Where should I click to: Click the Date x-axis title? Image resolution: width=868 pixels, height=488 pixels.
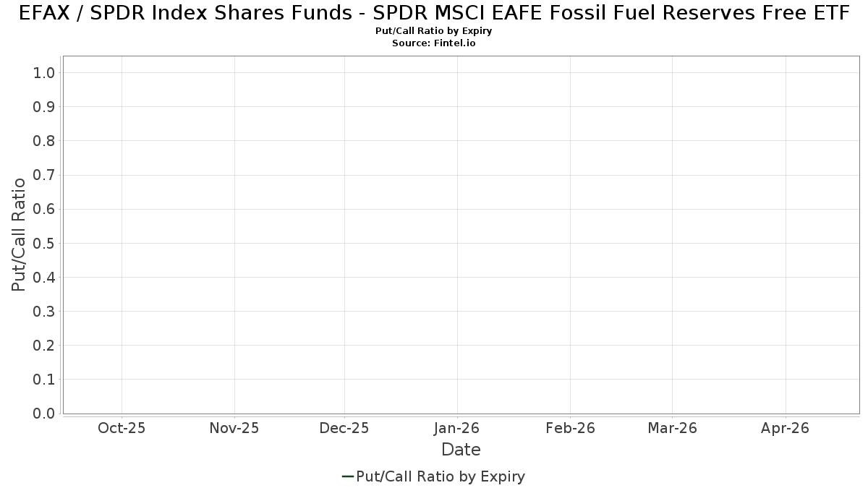[x=461, y=450]
